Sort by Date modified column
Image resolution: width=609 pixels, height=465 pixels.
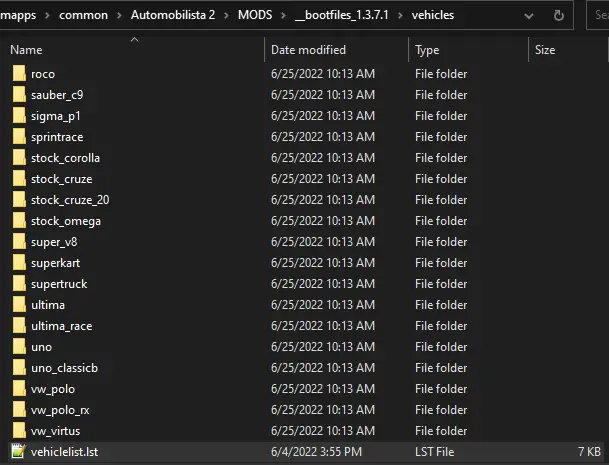[308, 50]
